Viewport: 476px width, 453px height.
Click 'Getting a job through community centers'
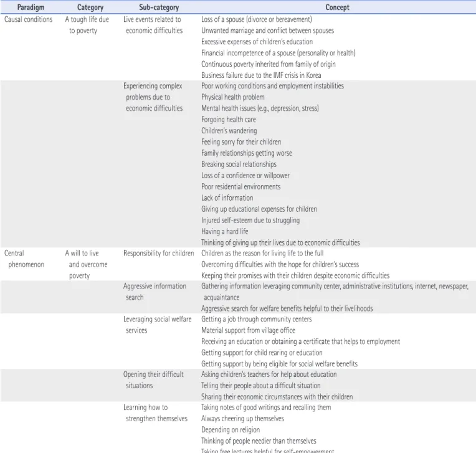coord(257,320)
